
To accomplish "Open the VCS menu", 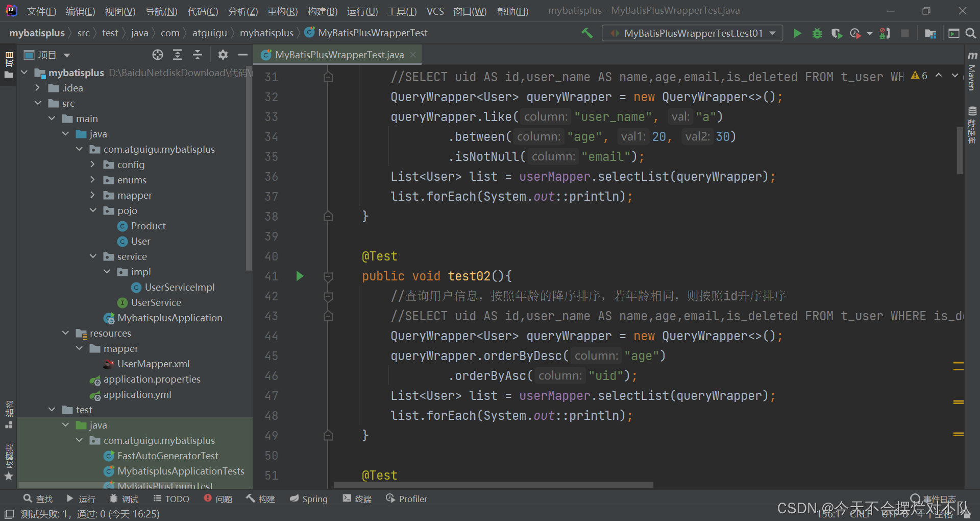I will (x=435, y=11).
